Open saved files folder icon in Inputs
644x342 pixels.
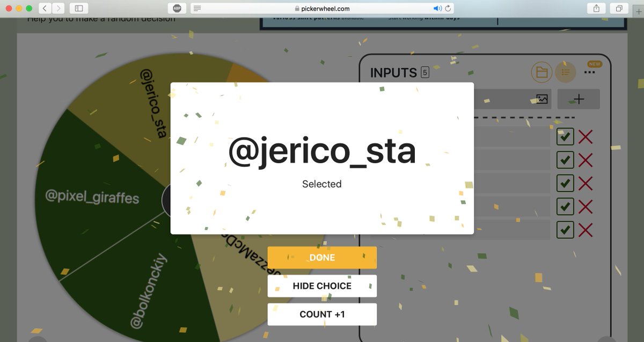541,72
